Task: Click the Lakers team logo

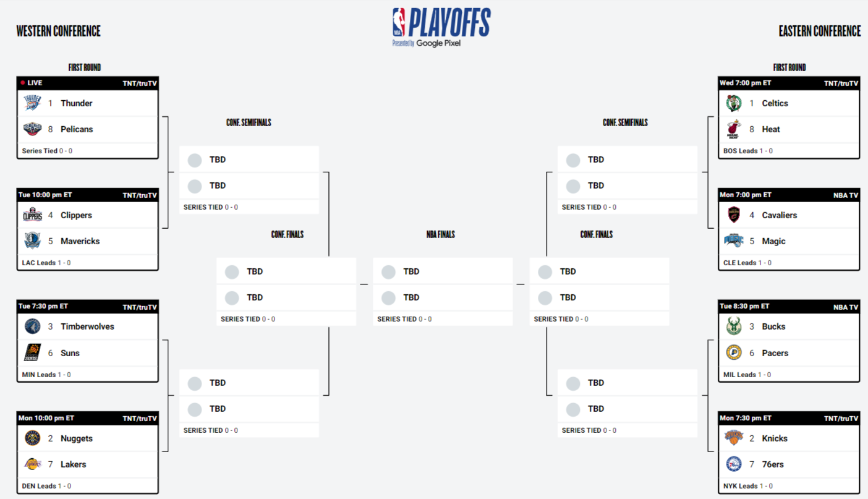Action: [32, 464]
